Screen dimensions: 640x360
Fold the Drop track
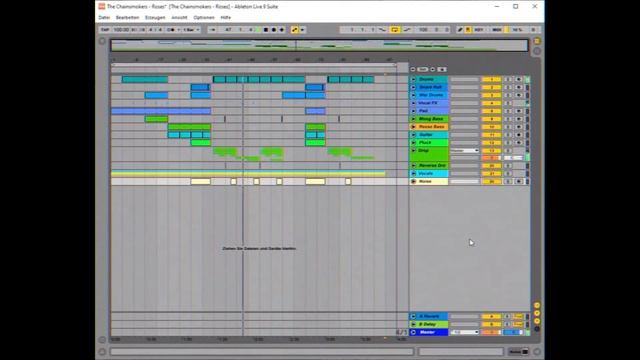[413, 151]
